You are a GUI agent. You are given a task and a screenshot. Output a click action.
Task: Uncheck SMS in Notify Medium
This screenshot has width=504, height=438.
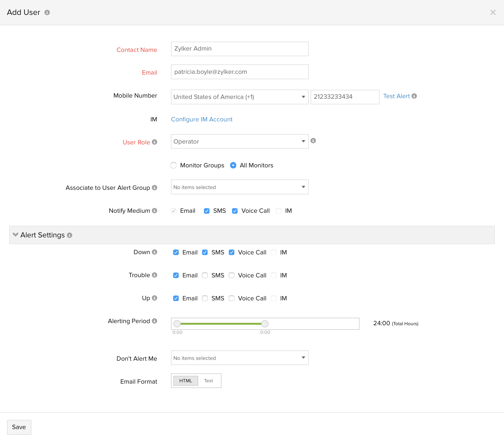point(207,211)
